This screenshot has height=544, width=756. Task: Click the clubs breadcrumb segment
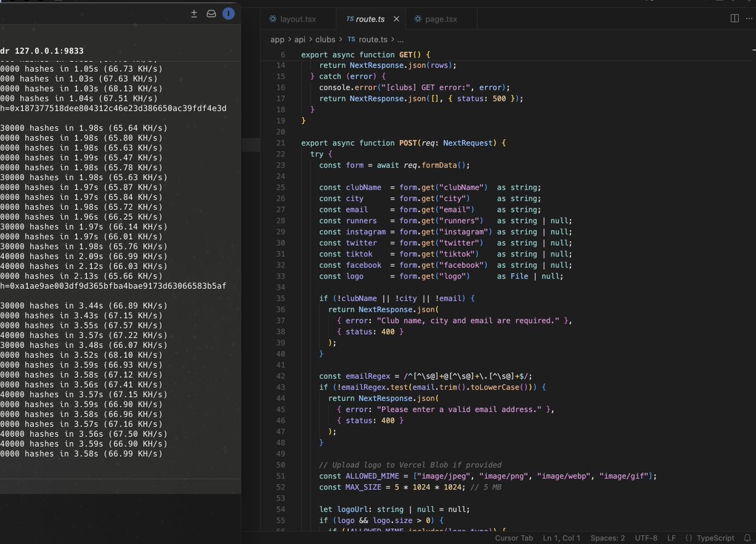tap(325, 39)
